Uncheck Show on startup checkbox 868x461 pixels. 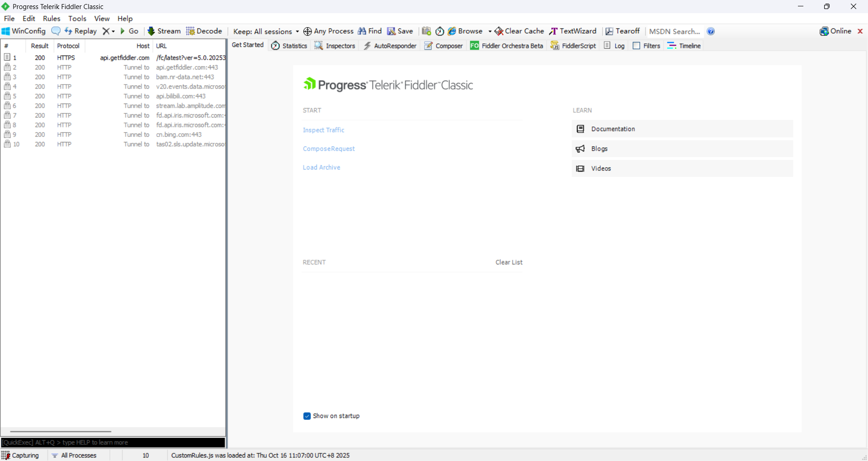307,416
